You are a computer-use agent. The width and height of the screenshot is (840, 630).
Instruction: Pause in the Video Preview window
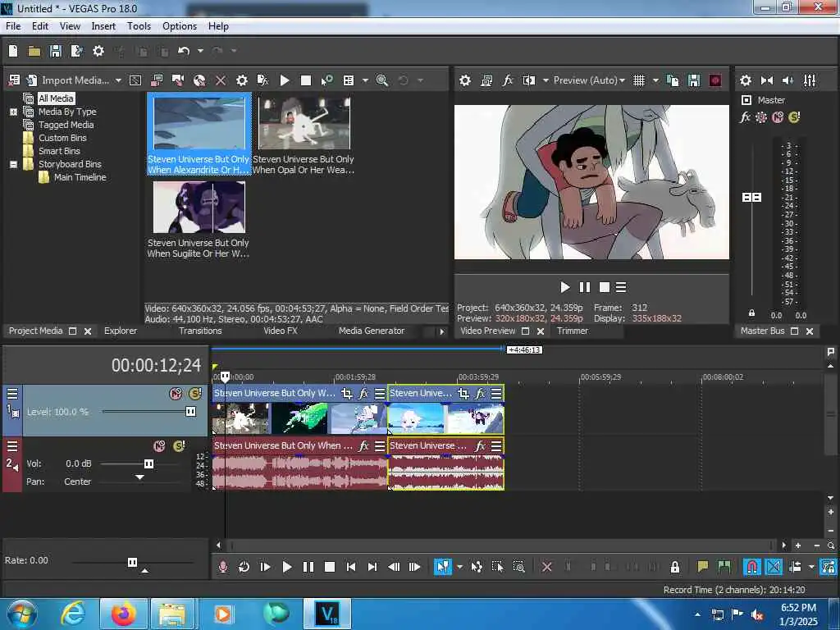pos(584,288)
